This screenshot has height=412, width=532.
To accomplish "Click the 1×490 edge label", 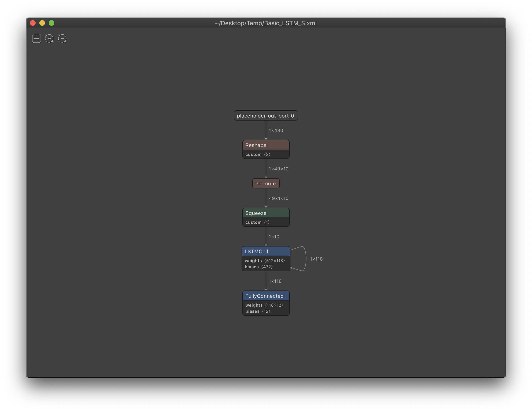I will click(x=276, y=130).
